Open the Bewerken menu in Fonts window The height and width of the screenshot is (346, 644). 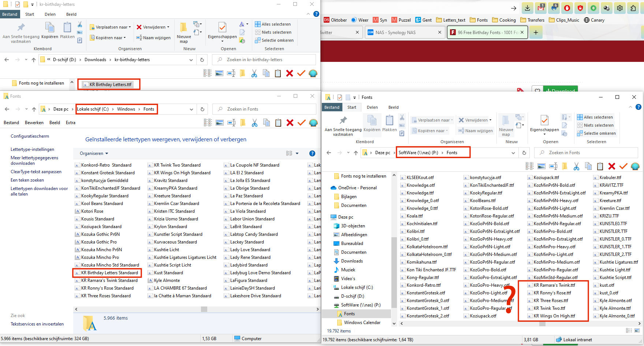point(34,123)
